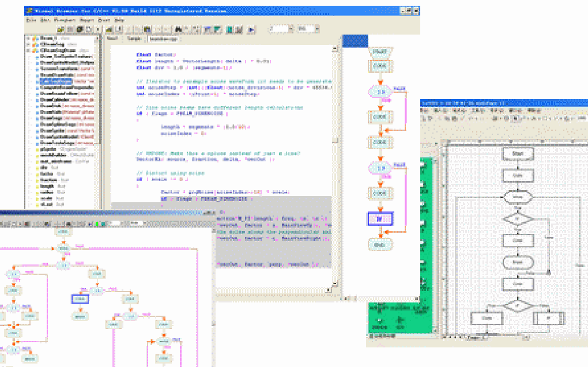Select the first upper IF node in middle flowchart

click(380, 92)
